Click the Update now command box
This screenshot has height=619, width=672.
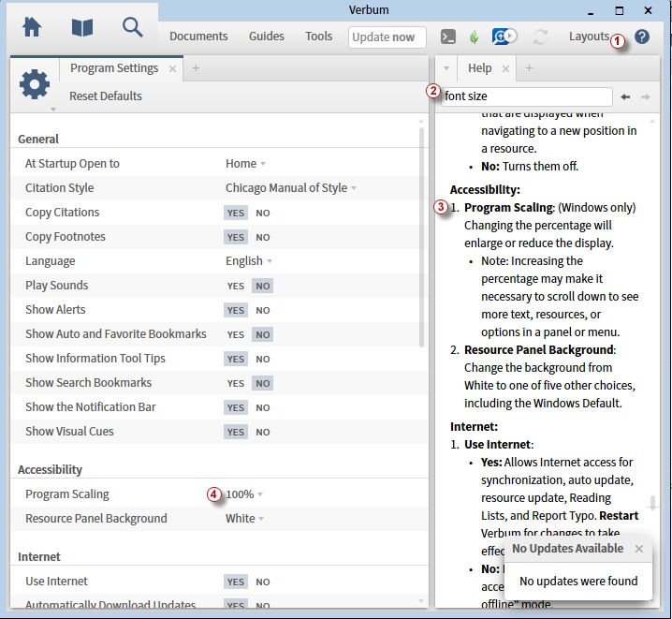pyautogui.click(x=387, y=37)
